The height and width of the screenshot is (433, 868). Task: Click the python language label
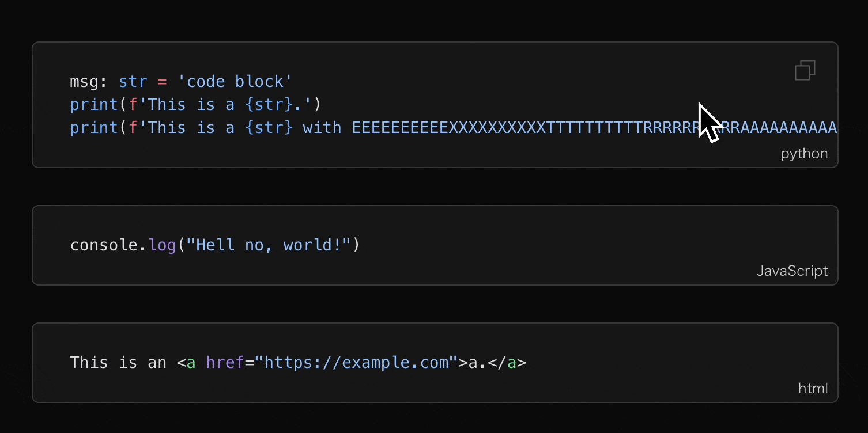click(x=804, y=154)
